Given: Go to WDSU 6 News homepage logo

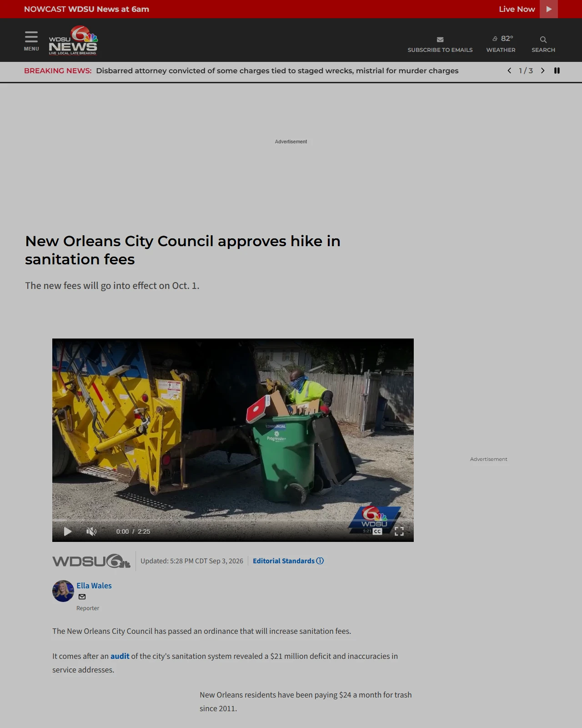Looking at the screenshot, I should point(73,40).
